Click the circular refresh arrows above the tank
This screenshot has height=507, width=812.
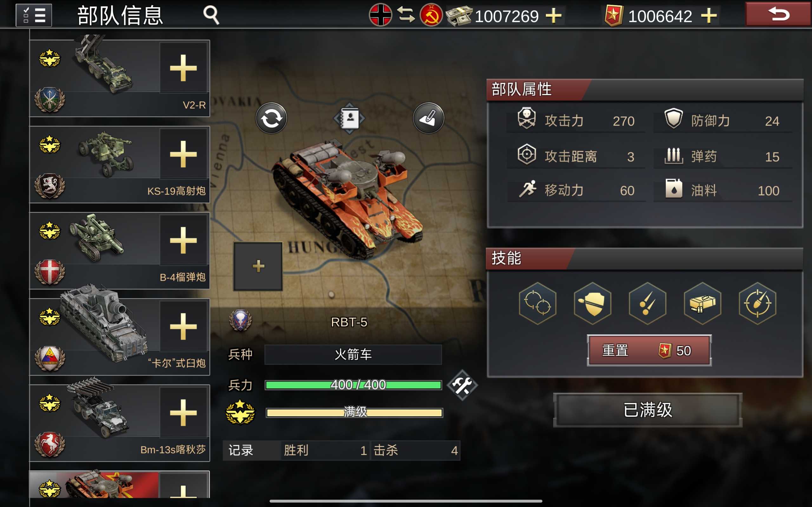271,119
